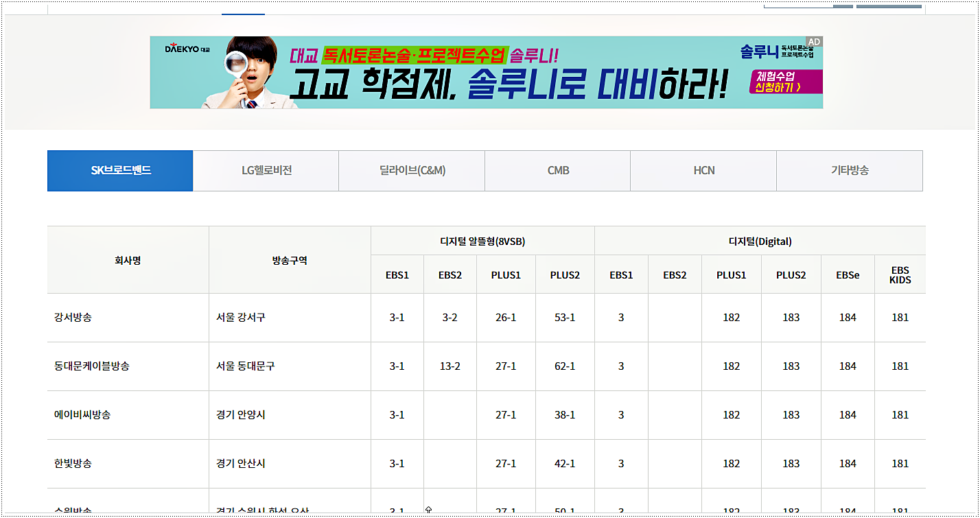Click 27-1 in 동대문케이블방송 row
The image size is (980, 518).
tap(506, 366)
